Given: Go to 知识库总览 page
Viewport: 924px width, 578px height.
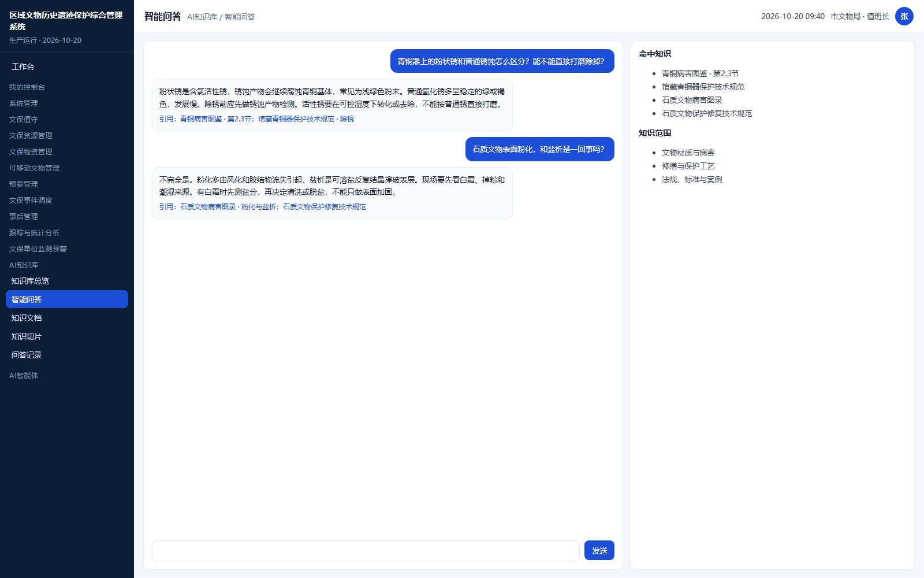Looking at the screenshot, I should [67, 281].
